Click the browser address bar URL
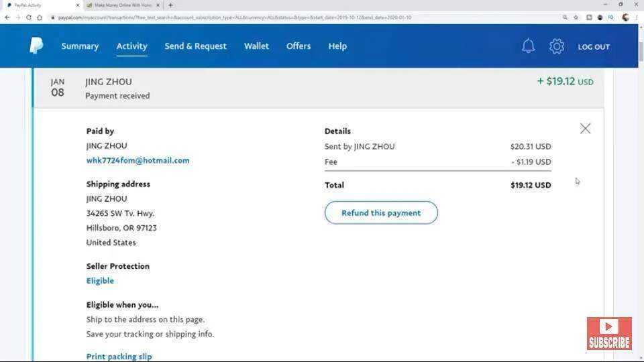Screen dimensions: 644x362 pos(235,17)
